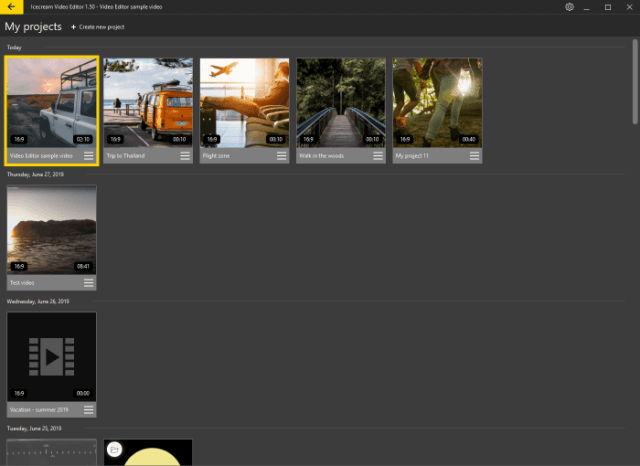Viewport: 640px width, 466px height.
Task: Open the Vacation - summer 2019 placeholder thumbnail
Action: [x=51, y=357]
